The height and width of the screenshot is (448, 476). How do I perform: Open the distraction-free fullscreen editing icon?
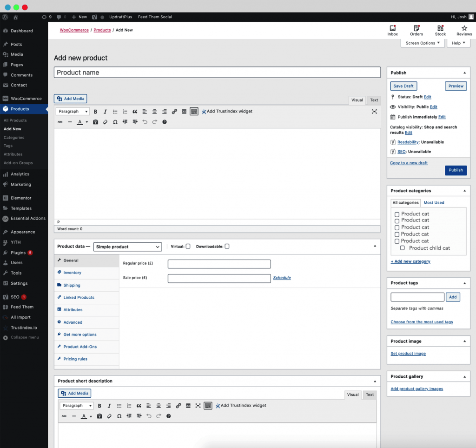374,111
